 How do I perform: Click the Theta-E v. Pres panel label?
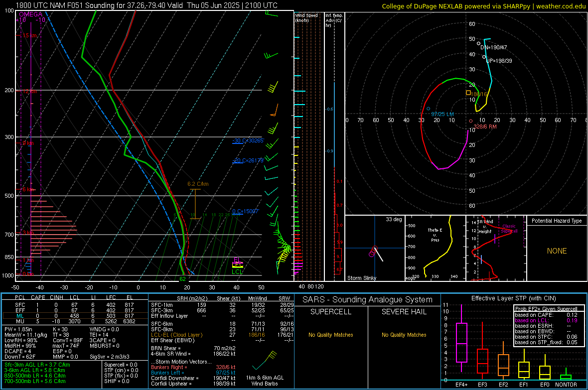435,235
